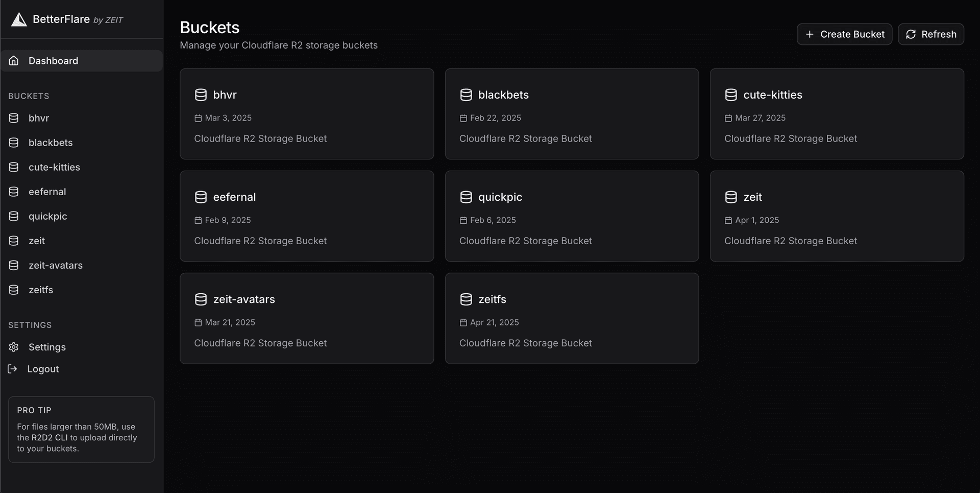Click the database icon beside bhvr in sidebar

tap(14, 118)
